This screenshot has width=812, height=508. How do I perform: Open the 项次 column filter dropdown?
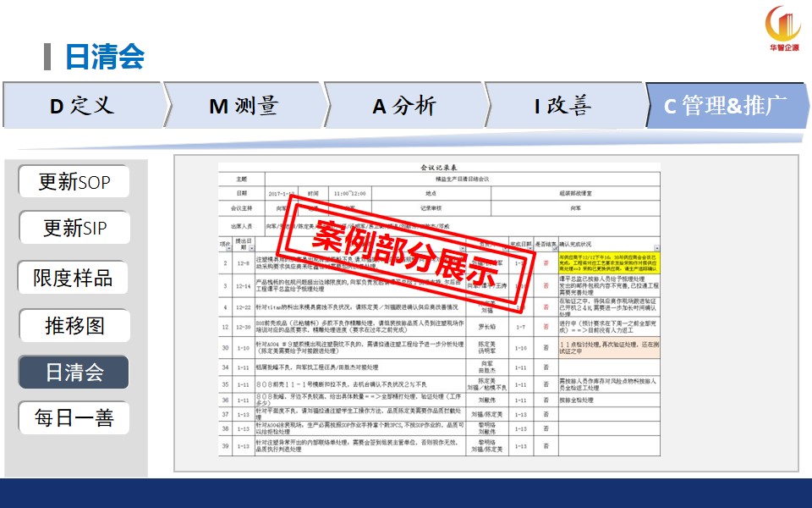coord(229,248)
